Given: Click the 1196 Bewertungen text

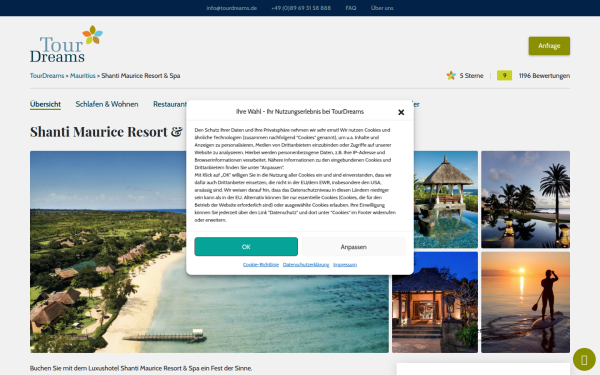Looking at the screenshot, I should click(544, 76).
